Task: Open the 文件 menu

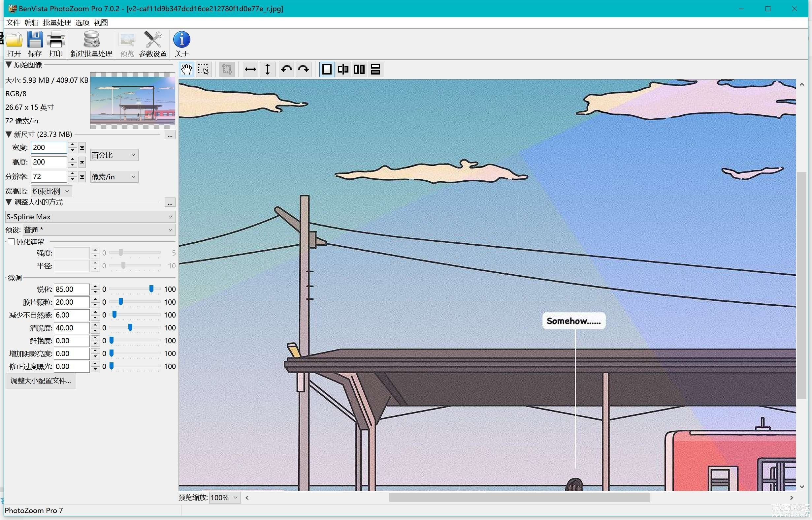Action: click(x=13, y=23)
